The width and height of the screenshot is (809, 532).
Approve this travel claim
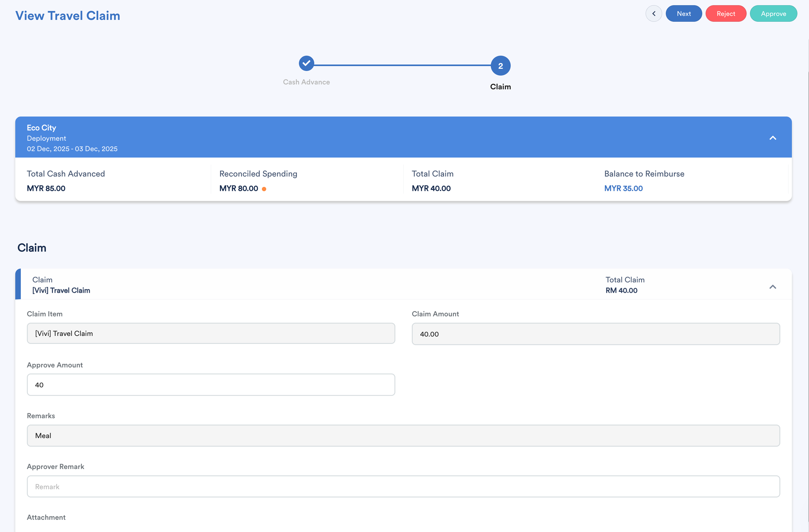[x=773, y=14]
